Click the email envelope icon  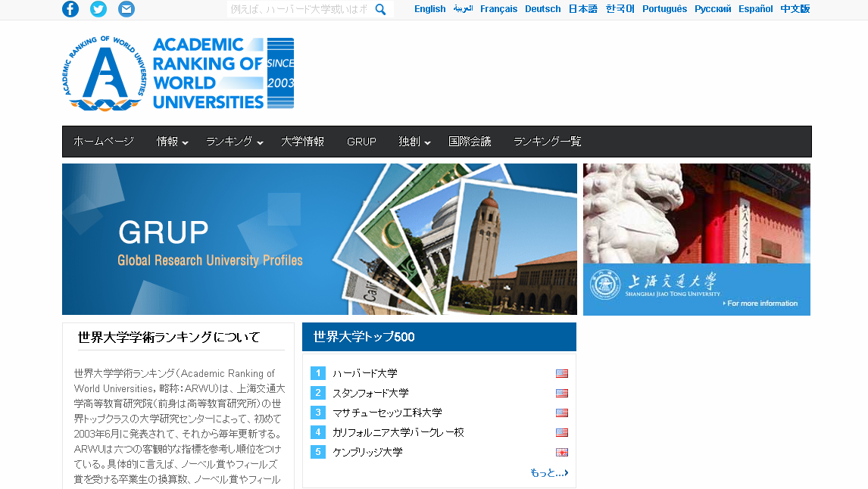tap(126, 9)
